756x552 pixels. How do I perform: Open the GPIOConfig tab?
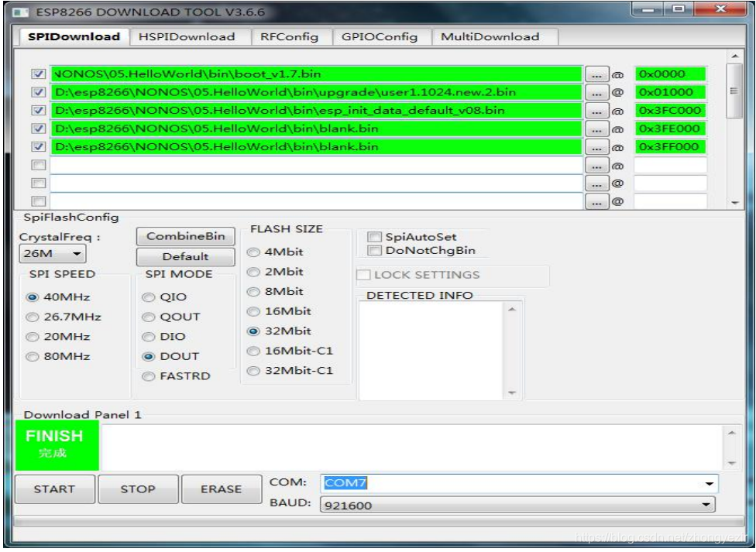[381, 37]
